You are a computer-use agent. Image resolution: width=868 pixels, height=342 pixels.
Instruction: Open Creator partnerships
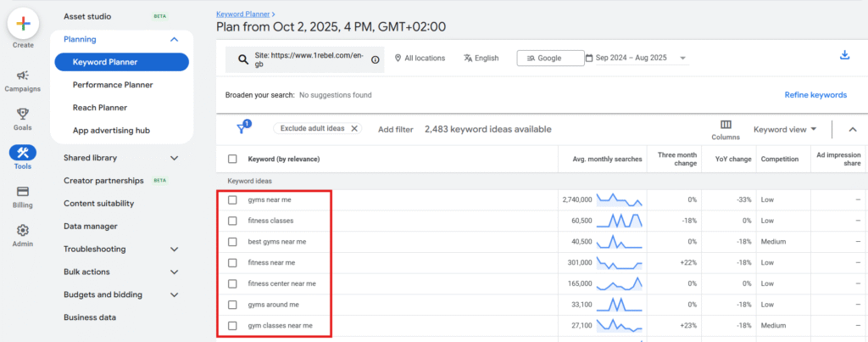coord(103,181)
